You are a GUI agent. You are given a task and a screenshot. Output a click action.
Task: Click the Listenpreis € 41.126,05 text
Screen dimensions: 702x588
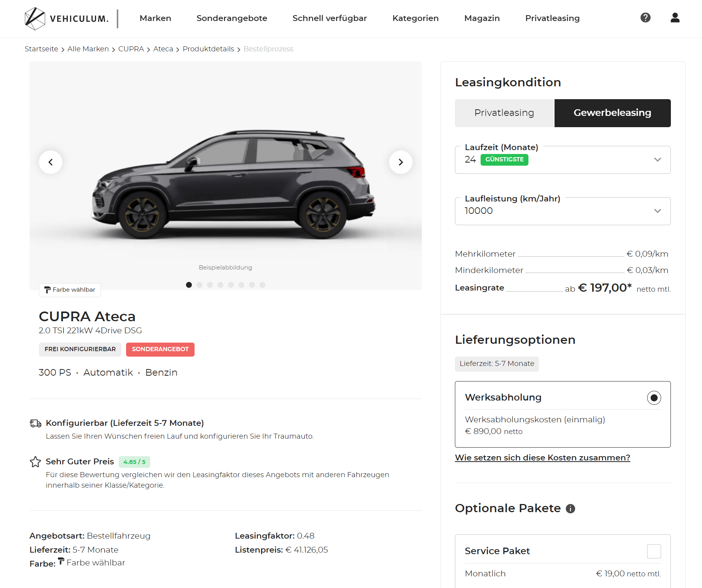pos(281,550)
